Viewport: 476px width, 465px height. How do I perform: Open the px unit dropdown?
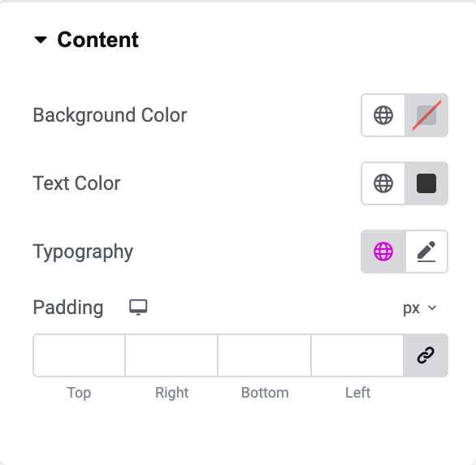coord(420,308)
